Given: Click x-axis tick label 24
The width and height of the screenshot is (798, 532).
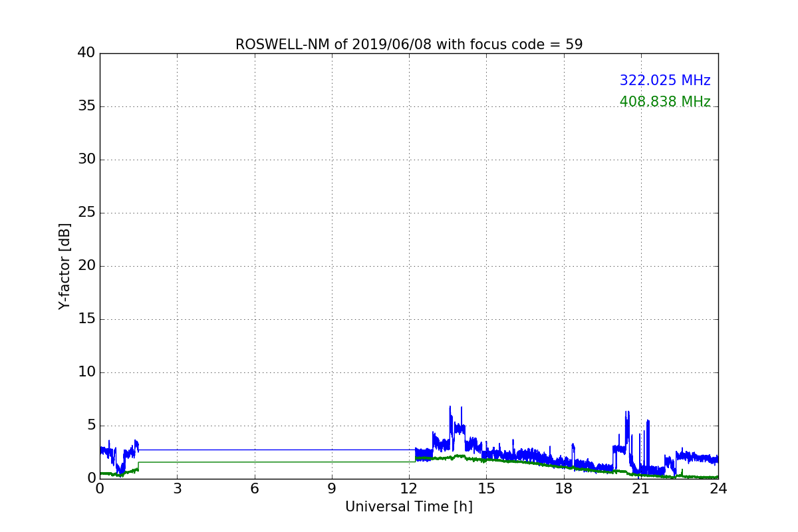Looking at the screenshot, I should 718,489.
